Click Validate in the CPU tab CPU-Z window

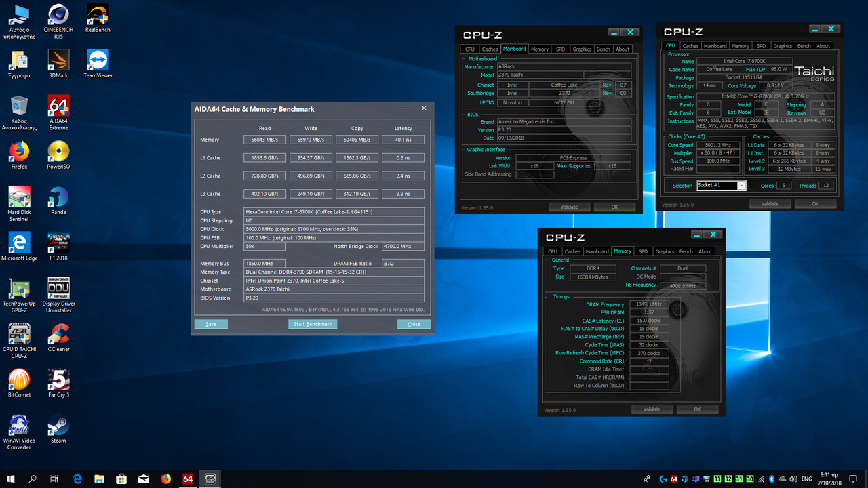point(770,203)
